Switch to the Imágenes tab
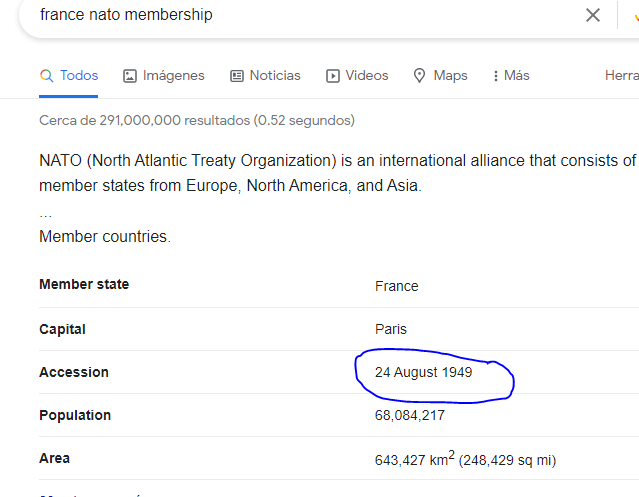This screenshot has width=639, height=497. tap(173, 76)
